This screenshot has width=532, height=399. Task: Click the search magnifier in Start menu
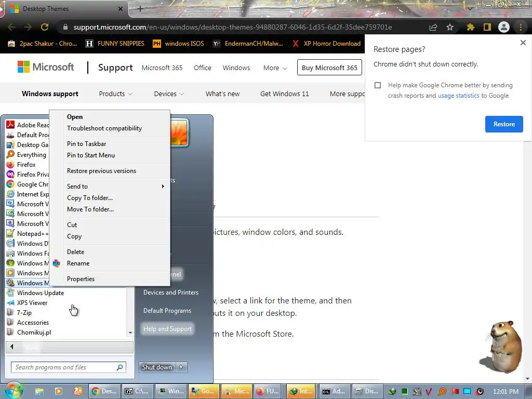tap(120, 367)
